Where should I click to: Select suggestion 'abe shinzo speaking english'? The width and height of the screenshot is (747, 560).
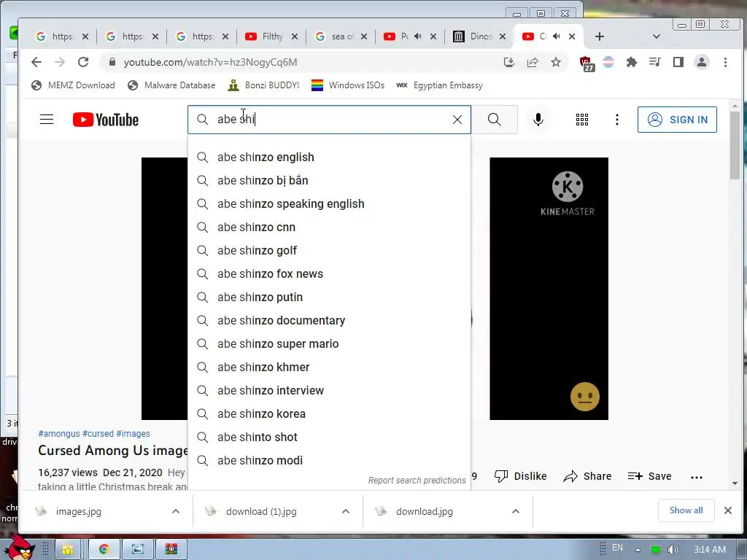pos(329,204)
